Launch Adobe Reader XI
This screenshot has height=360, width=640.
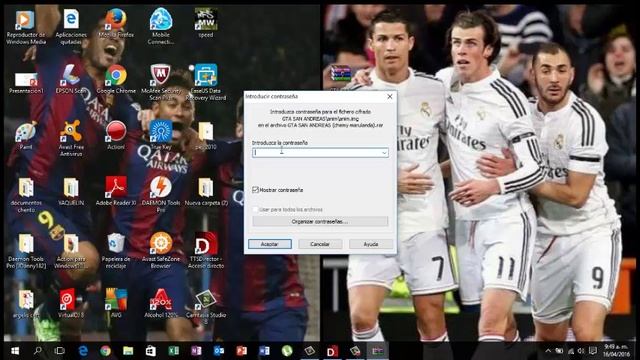[116, 191]
